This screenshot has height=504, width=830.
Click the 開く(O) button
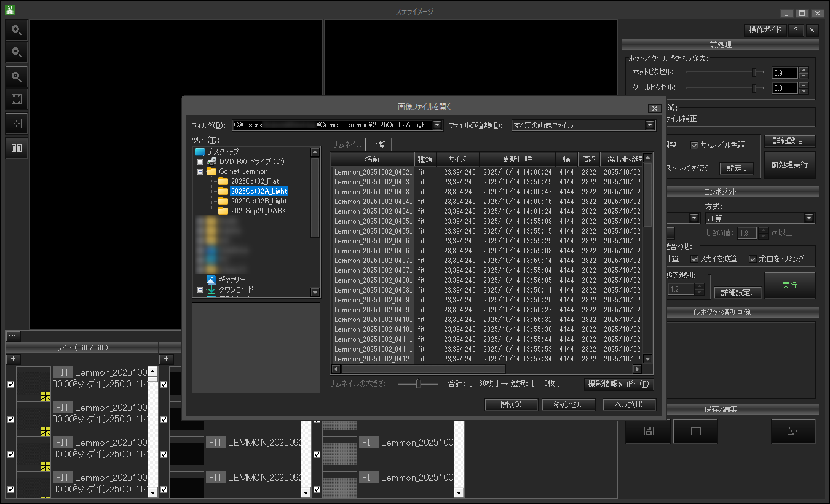click(511, 404)
